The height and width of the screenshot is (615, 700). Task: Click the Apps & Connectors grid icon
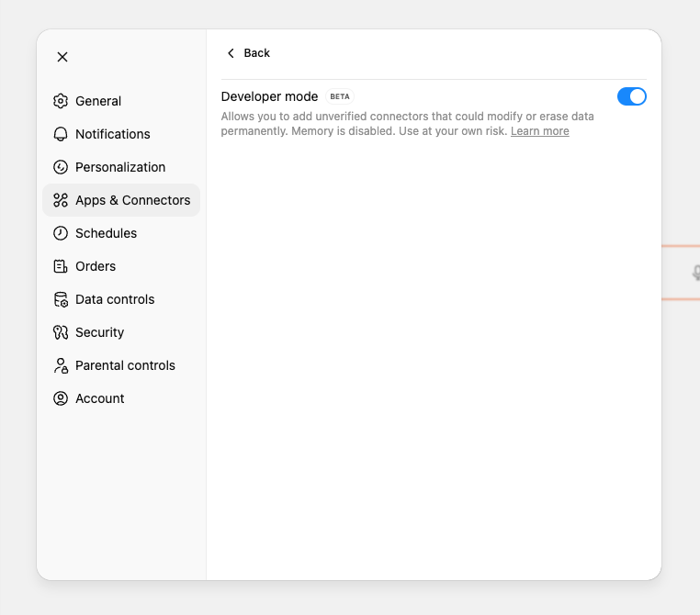pyautogui.click(x=61, y=200)
